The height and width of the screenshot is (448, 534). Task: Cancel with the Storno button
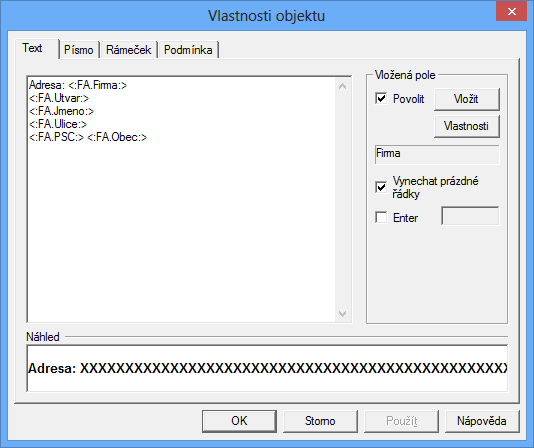click(x=320, y=421)
